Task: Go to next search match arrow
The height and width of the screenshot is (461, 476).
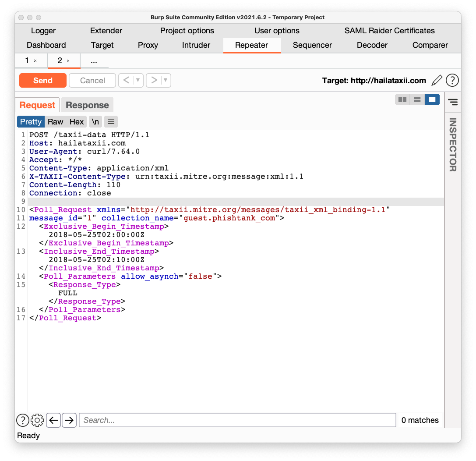Action: (69, 420)
